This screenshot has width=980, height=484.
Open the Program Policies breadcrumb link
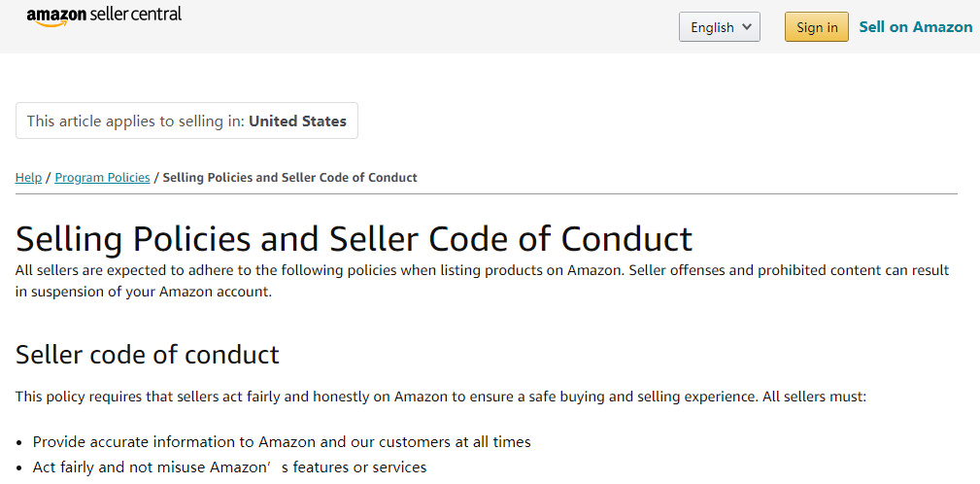(103, 178)
